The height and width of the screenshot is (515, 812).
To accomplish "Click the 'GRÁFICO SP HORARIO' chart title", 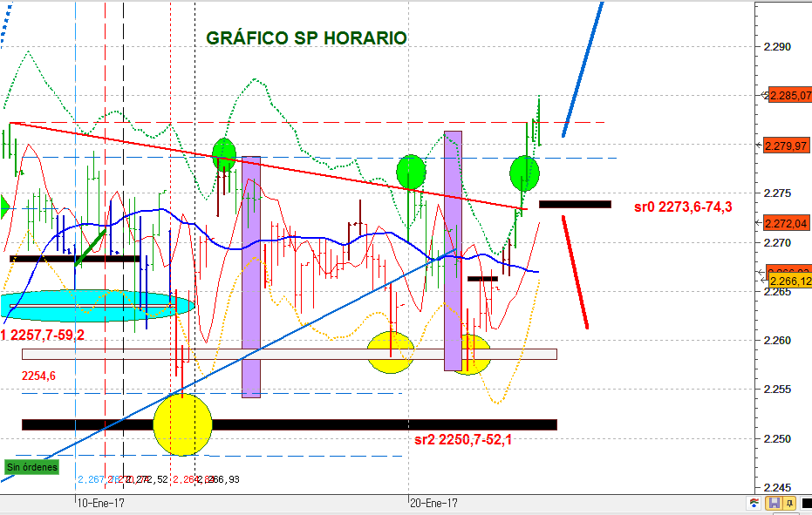I will pos(307,37).
